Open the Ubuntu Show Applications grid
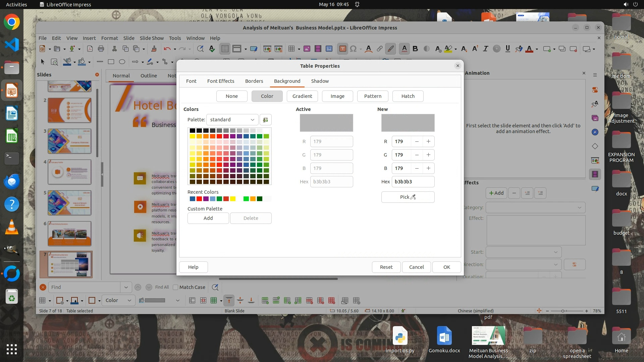 tap(11, 349)
